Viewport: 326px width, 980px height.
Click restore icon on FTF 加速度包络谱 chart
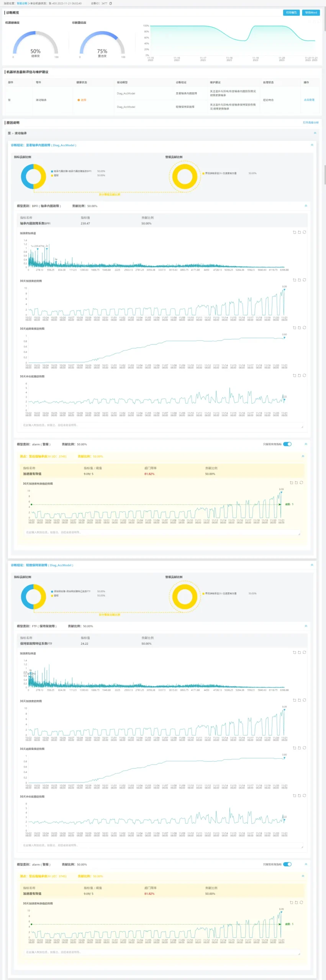304,652
